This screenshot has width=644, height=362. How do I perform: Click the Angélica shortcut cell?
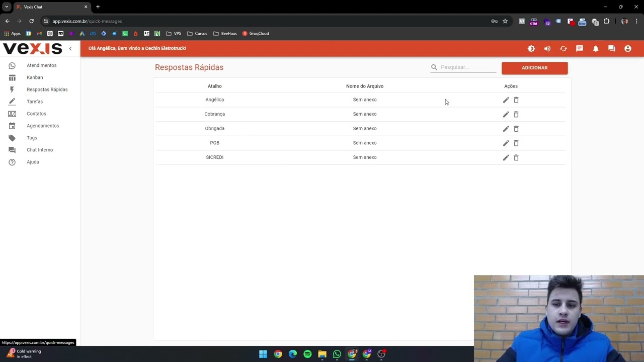214,100
